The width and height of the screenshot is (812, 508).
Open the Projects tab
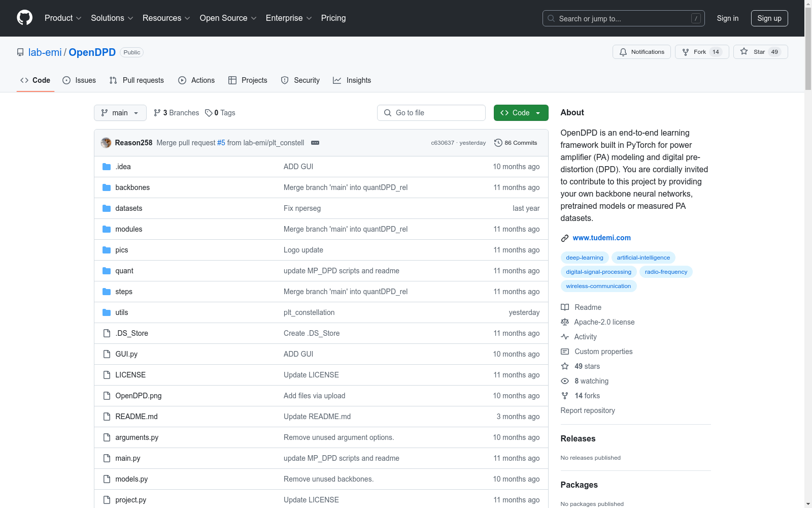point(248,80)
